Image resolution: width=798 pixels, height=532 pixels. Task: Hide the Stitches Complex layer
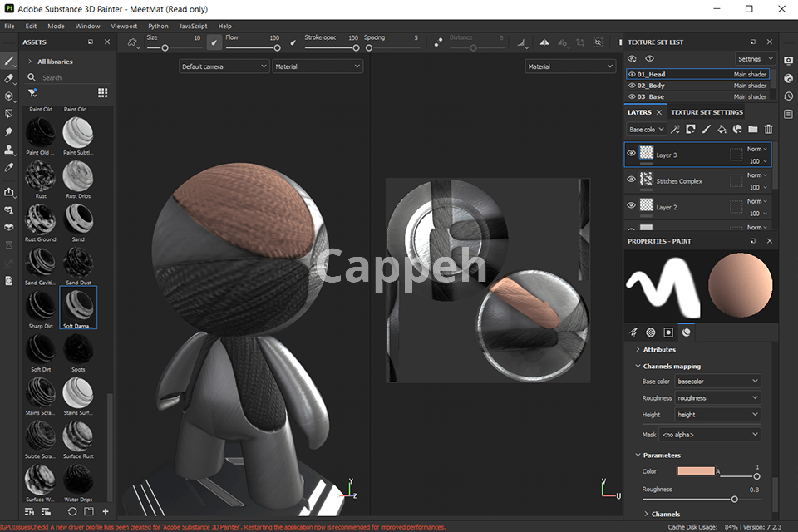pos(631,179)
